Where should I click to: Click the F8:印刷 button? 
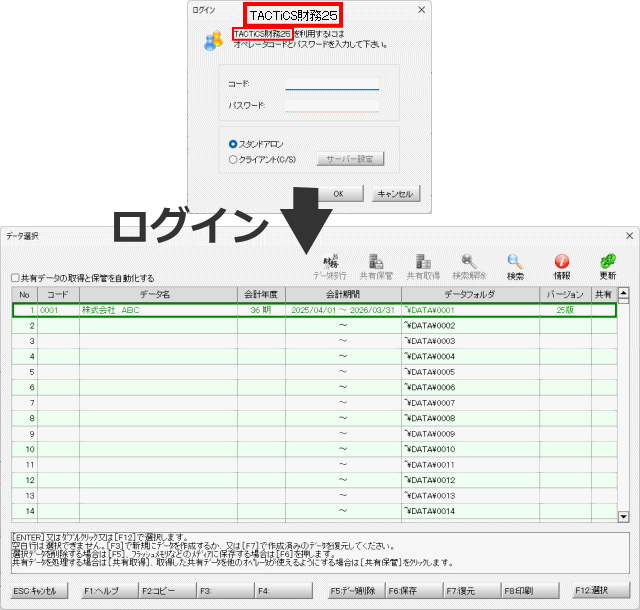pyautogui.click(x=530, y=591)
